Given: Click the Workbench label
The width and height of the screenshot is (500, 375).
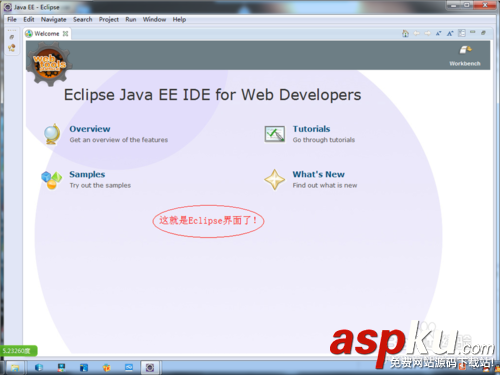Looking at the screenshot, I should [465, 63].
